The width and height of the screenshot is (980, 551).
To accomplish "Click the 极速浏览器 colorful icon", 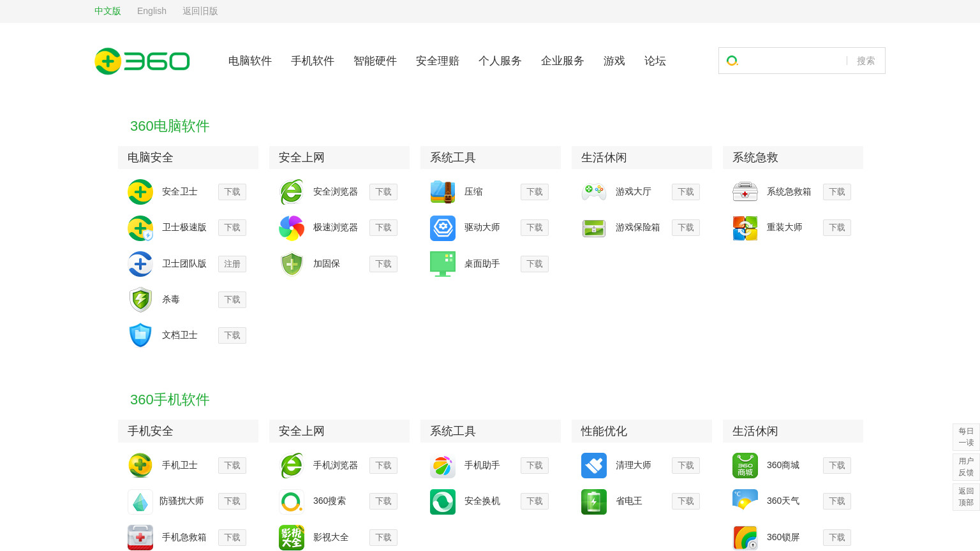I will [x=292, y=228].
